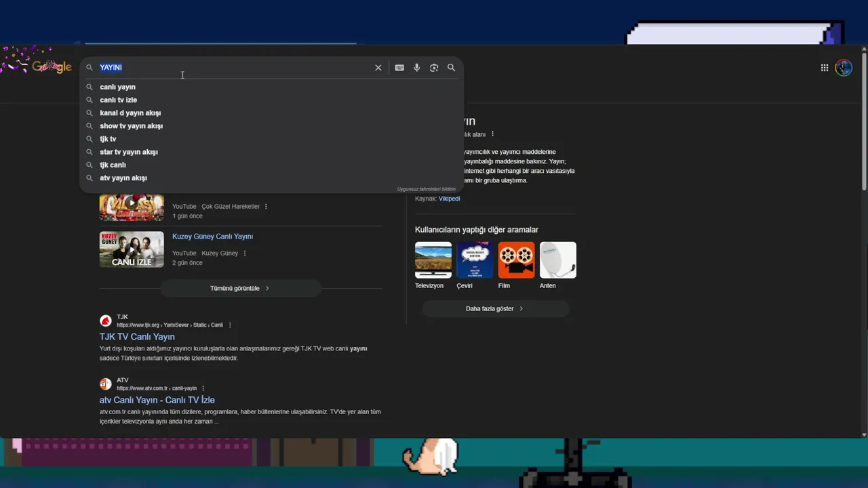This screenshot has width=868, height=488.
Task: Click the TJK site favicon
Action: [106, 321]
